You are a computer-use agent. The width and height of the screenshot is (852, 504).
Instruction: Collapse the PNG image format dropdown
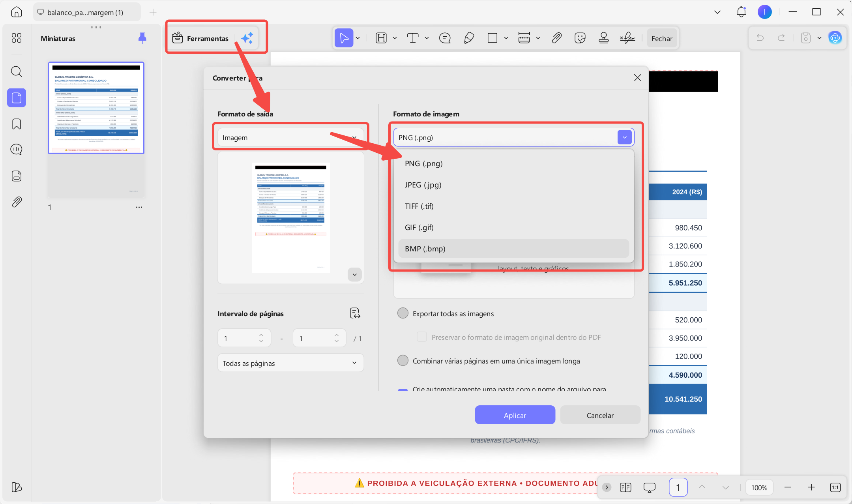[x=624, y=137]
